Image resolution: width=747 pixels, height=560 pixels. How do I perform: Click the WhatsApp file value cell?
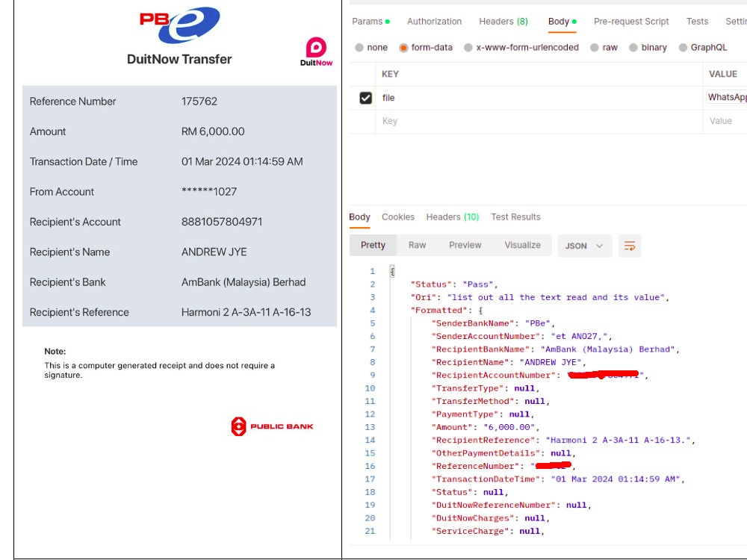click(x=726, y=97)
